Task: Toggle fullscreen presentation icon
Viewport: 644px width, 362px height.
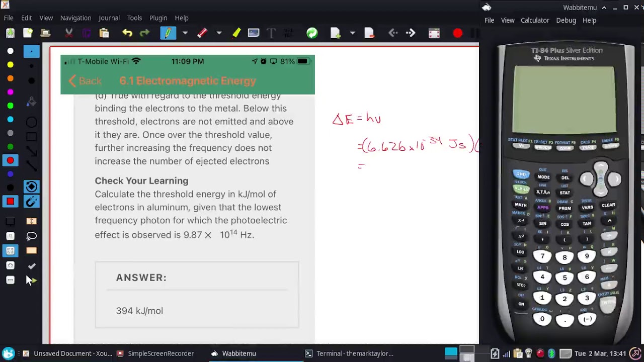Action: coord(434,33)
